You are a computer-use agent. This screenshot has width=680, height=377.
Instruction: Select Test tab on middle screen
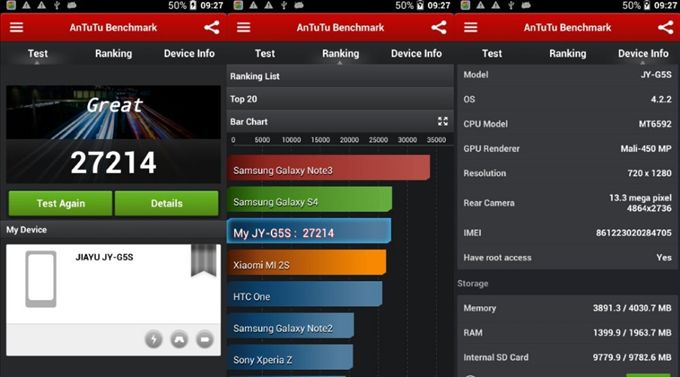click(x=265, y=53)
